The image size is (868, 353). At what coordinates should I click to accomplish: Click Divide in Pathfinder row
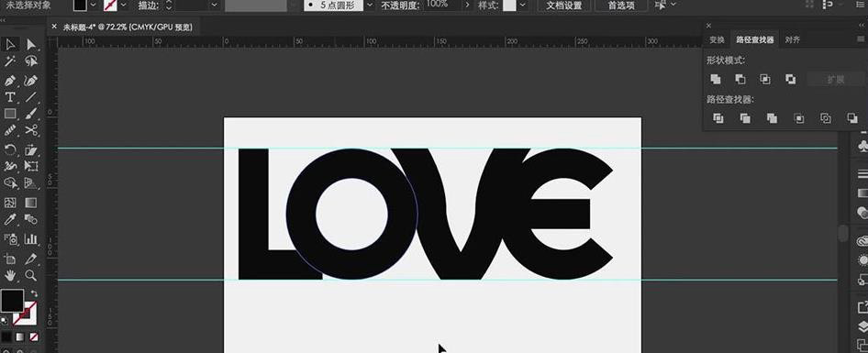click(718, 118)
